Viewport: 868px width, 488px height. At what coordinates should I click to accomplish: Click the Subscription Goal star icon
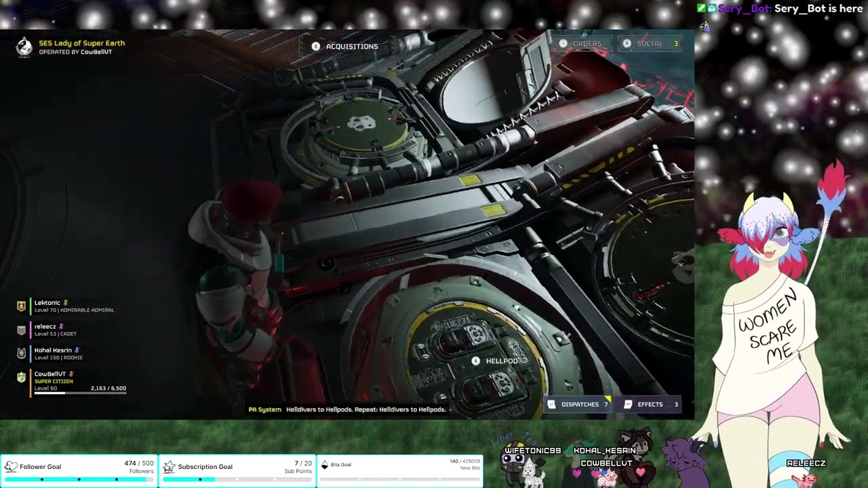[x=169, y=466]
